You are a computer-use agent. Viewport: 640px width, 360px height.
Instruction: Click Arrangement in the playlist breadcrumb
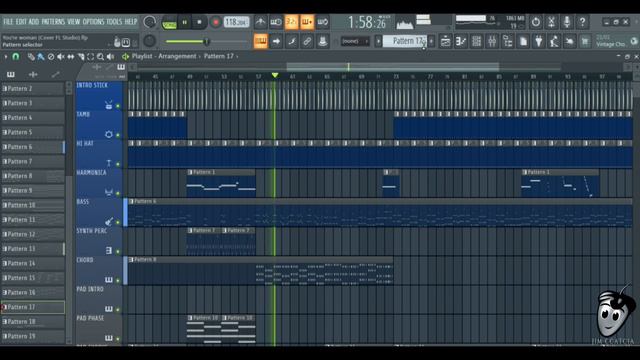point(177,56)
